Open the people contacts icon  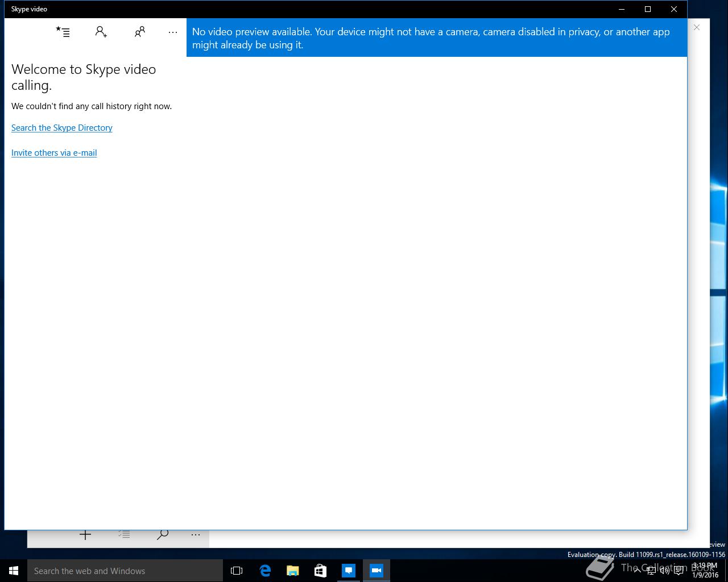(139, 32)
